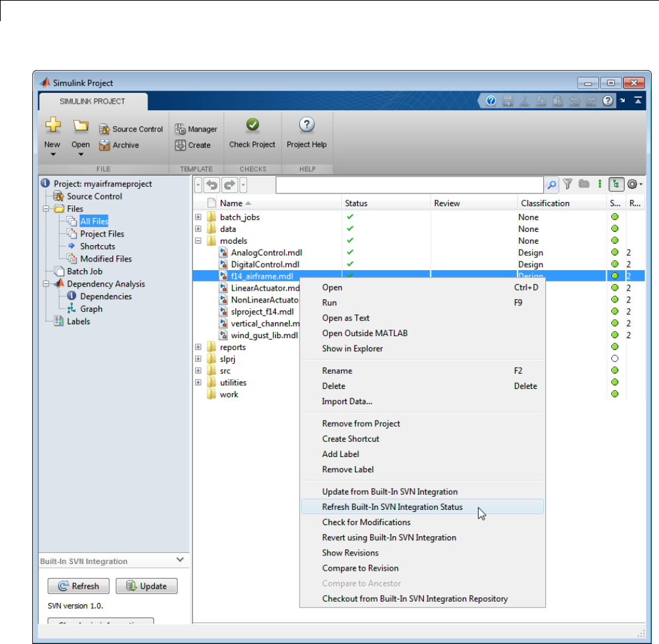
Task: Click the white question mark help icon
Action: tap(607, 101)
